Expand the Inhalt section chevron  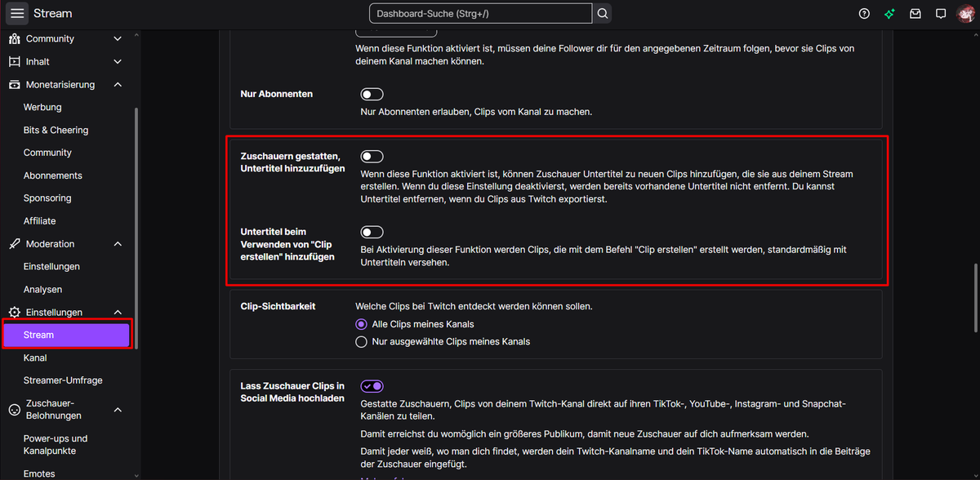(118, 61)
